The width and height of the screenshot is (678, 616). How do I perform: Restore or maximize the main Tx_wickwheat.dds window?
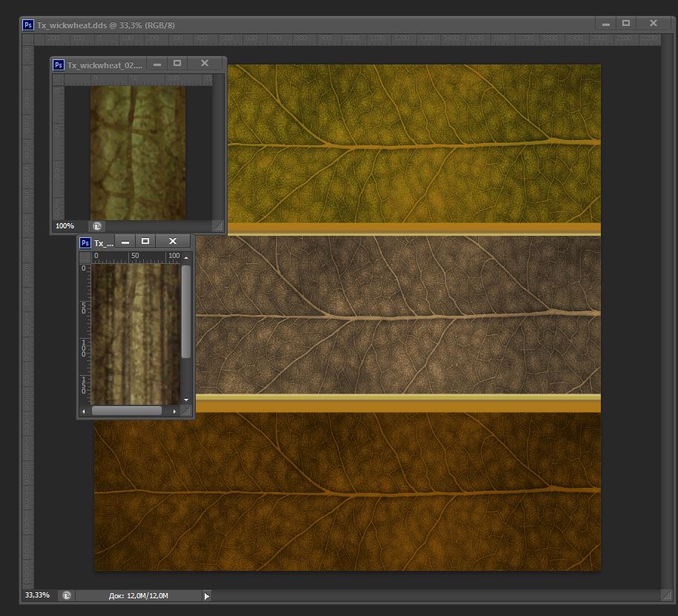(625, 24)
